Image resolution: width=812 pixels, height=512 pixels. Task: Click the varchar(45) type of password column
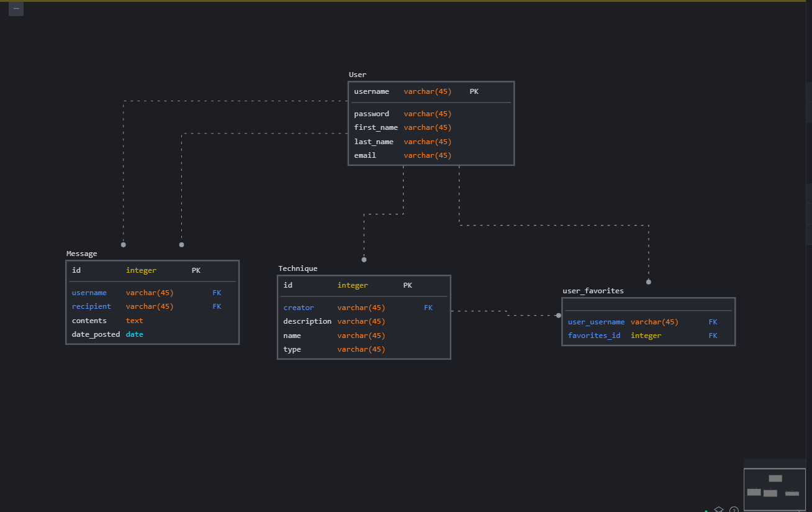pos(428,114)
